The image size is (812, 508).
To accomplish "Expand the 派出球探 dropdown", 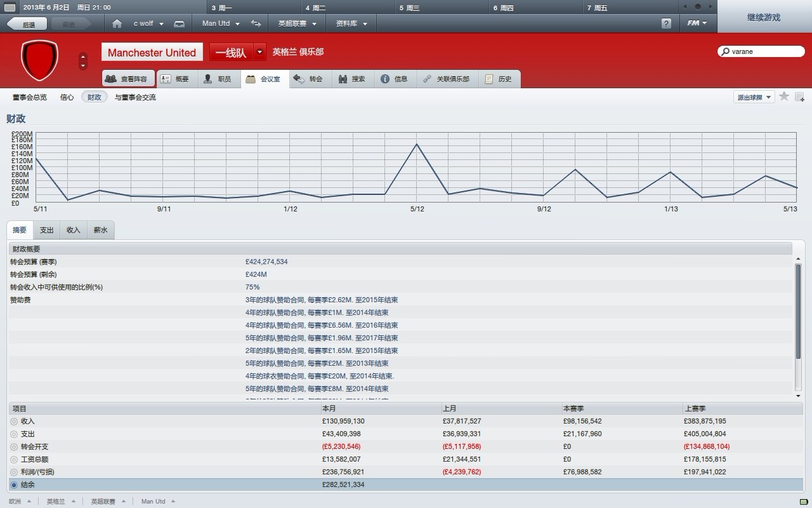I will pyautogui.click(x=754, y=97).
